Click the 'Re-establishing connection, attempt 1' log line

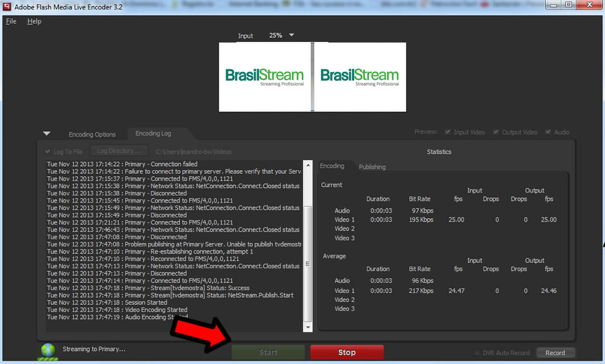pyautogui.click(x=150, y=252)
